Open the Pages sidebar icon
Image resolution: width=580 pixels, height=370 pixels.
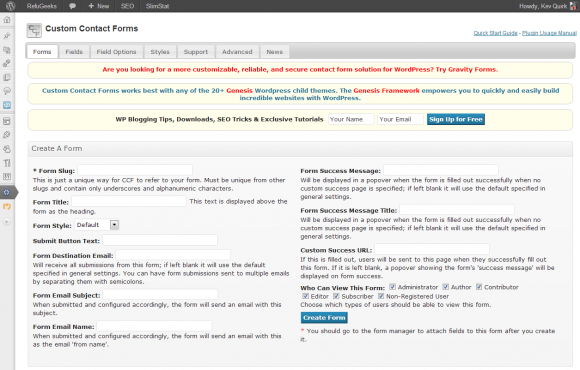click(7, 77)
